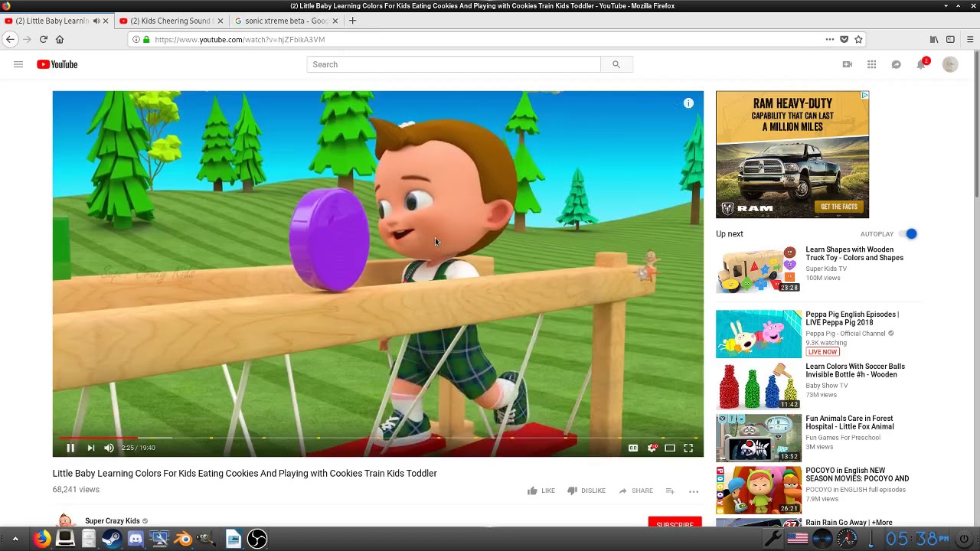
Task: Open the AdChoices icon on the ad
Action: point(864,96)
